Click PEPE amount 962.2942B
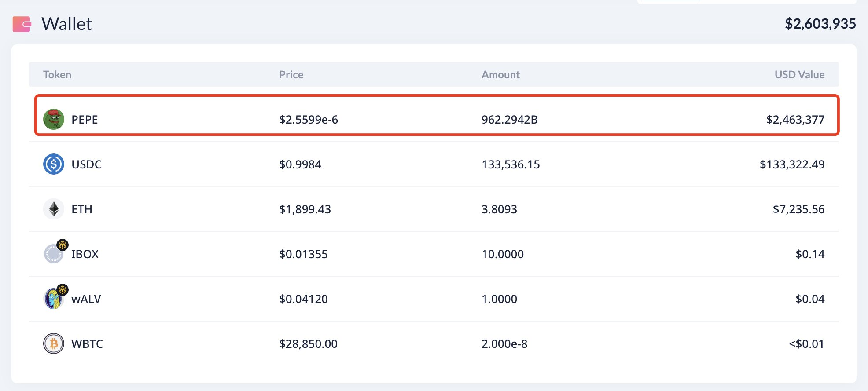Image resolution: width=868 pixels, height=391 pixels. pos(510,120)
